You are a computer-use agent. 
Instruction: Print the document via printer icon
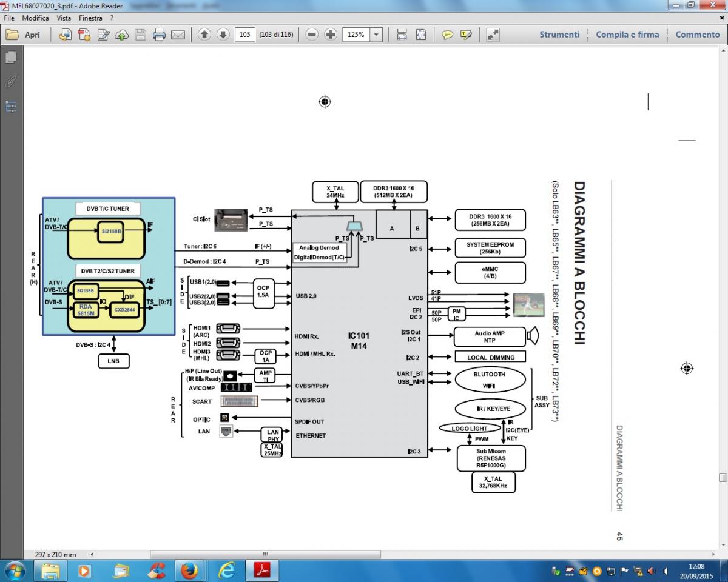pos(159,35)
